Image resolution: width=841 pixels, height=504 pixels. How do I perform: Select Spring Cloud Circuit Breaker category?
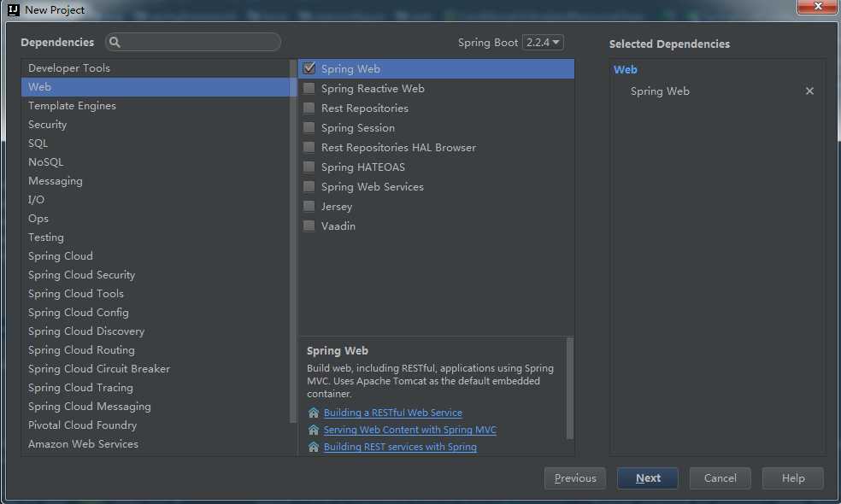(x=156, y=368)
